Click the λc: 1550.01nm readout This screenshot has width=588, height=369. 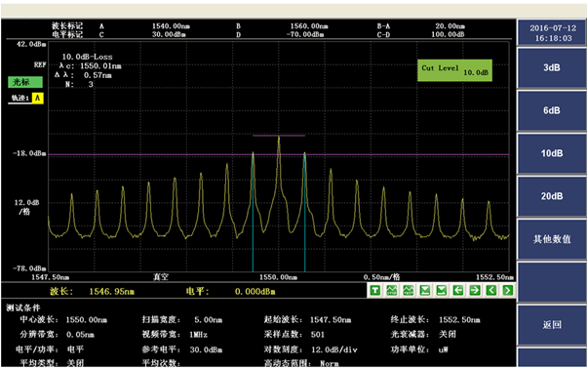pyautogui.click(x=90, y=66)
